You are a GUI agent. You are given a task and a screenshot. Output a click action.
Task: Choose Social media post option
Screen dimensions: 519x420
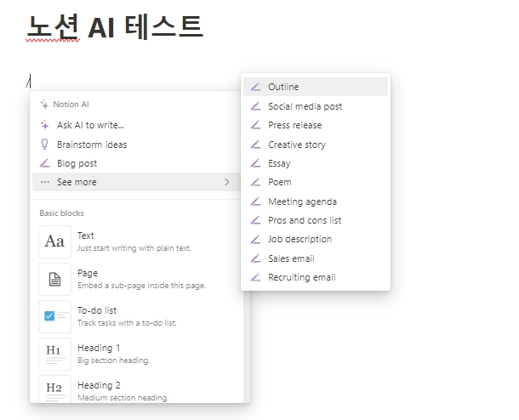click(305, 106)
